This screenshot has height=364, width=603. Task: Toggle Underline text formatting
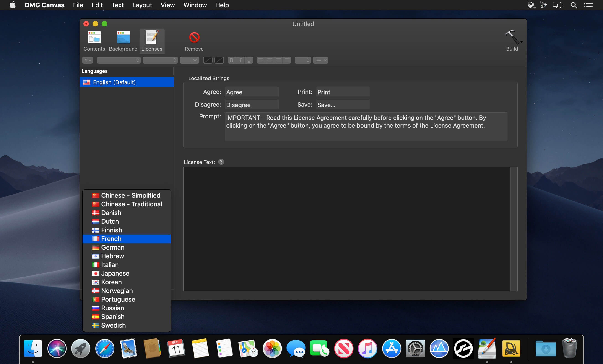[249, 60]
